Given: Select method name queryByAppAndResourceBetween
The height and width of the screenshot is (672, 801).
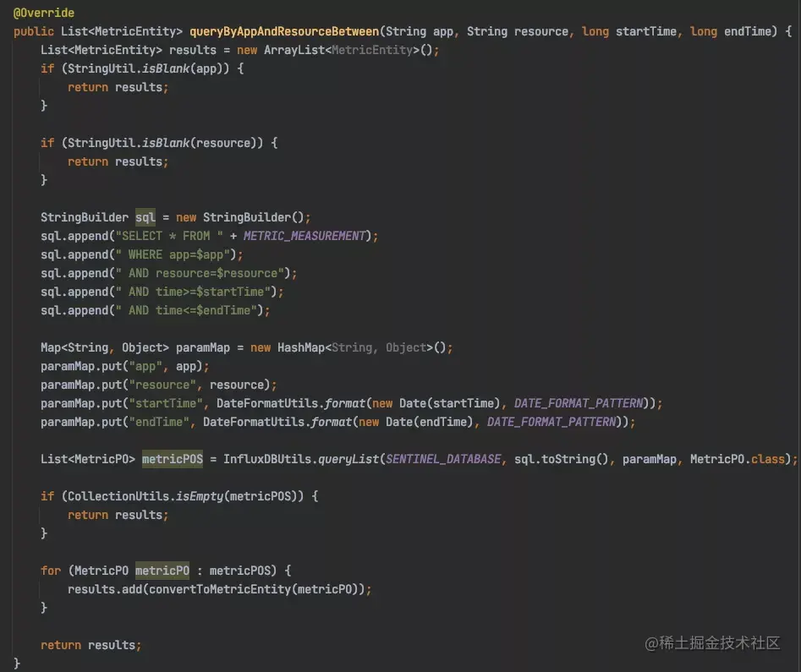Looking at the screenshot, I should (x=284, y=31).
